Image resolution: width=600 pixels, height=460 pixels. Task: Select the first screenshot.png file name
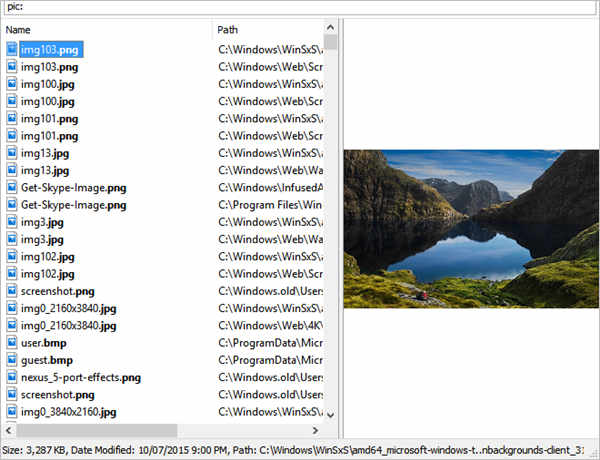tap(57, 291)
